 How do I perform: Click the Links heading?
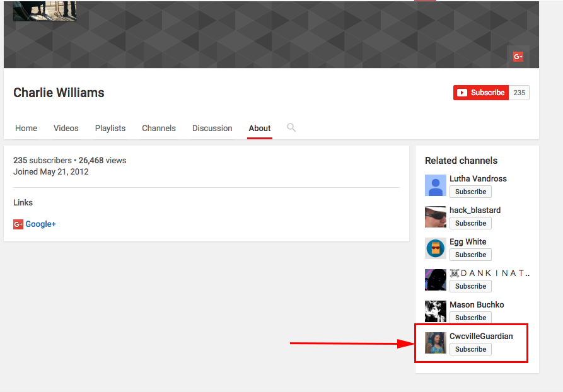pos(23,203)
